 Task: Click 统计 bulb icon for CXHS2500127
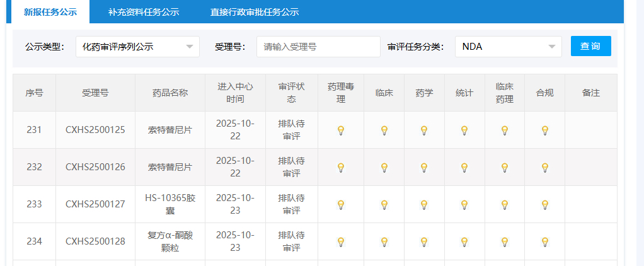[464, 204]
